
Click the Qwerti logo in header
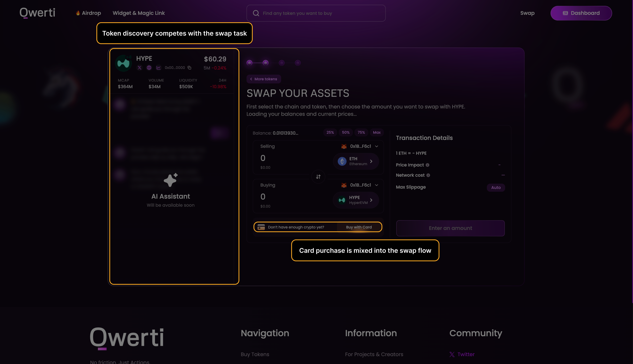[37, 13]
